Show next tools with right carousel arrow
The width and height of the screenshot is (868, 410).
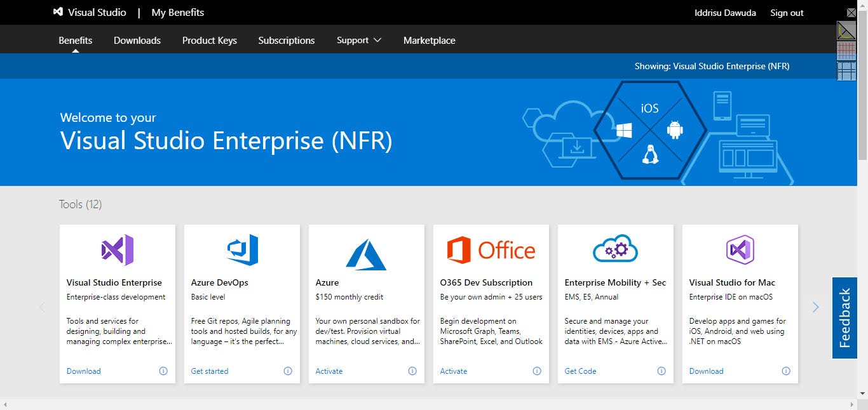click(816, 307)
